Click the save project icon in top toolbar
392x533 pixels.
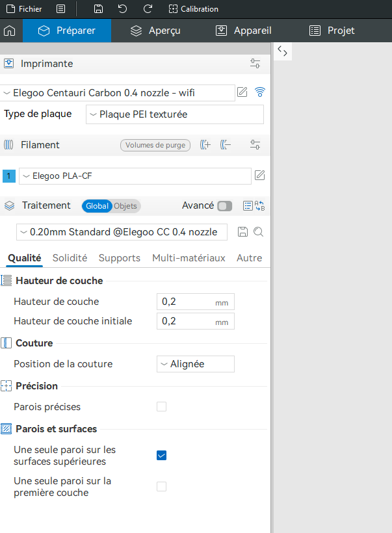pos(98,9)
